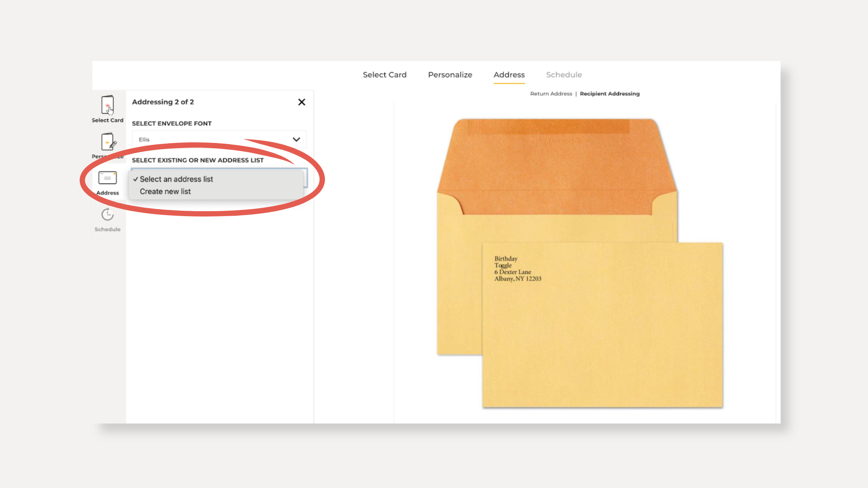
Task: Close the Addressing 2 of 2 panel
Action: (x=301, y=102)
